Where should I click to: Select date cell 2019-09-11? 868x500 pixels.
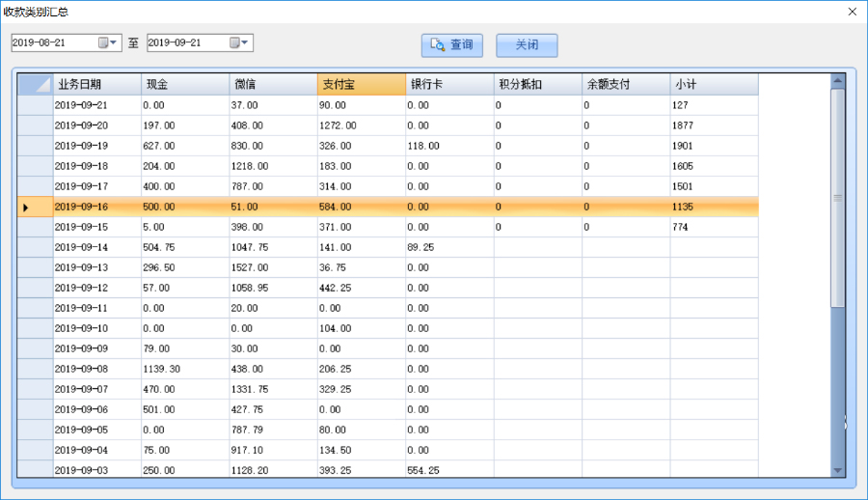96,308
